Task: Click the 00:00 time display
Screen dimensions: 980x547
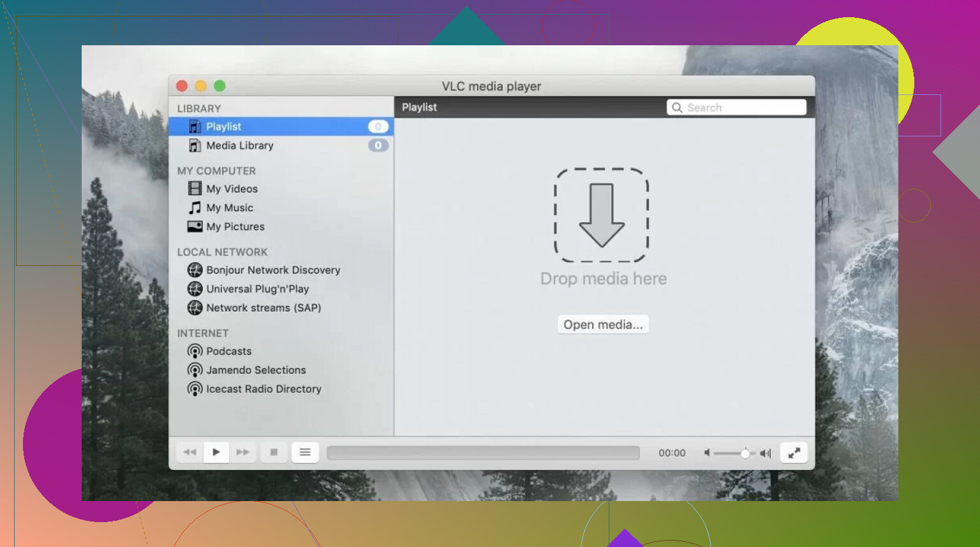Action: pyautogui.click(x=672, y=453)
